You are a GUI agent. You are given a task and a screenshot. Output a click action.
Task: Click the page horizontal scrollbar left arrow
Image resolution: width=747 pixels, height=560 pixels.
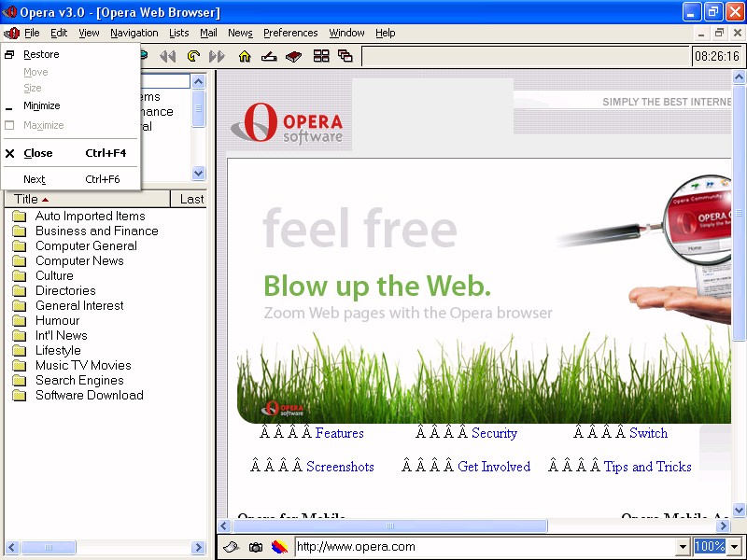click(x=224, y=525)
